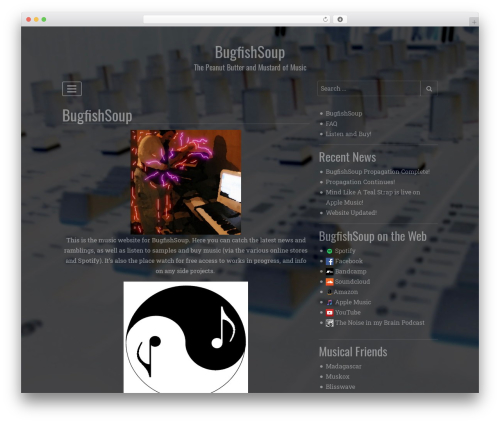Visit Muskox musical friend link
Screen dimensions: 500x423
pyautogui.click(x=337, y=377)
